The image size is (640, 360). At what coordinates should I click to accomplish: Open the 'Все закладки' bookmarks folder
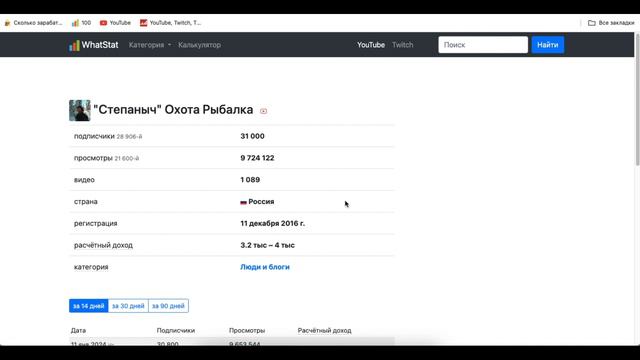(x=611, y=23)
